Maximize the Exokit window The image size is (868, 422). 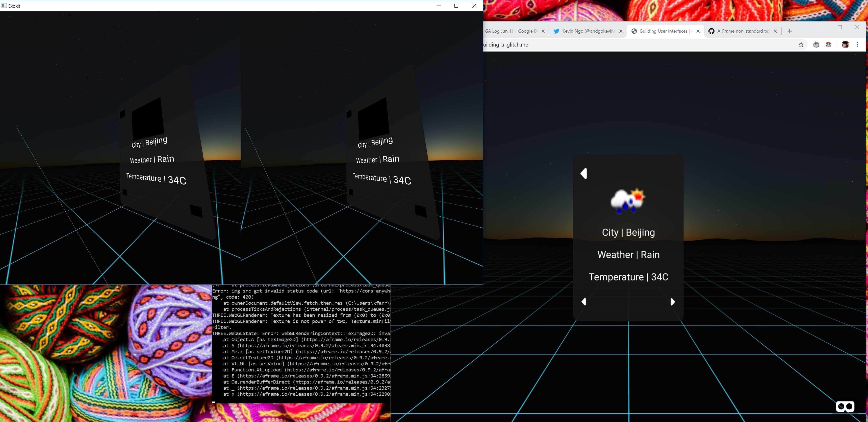(456, 6)
